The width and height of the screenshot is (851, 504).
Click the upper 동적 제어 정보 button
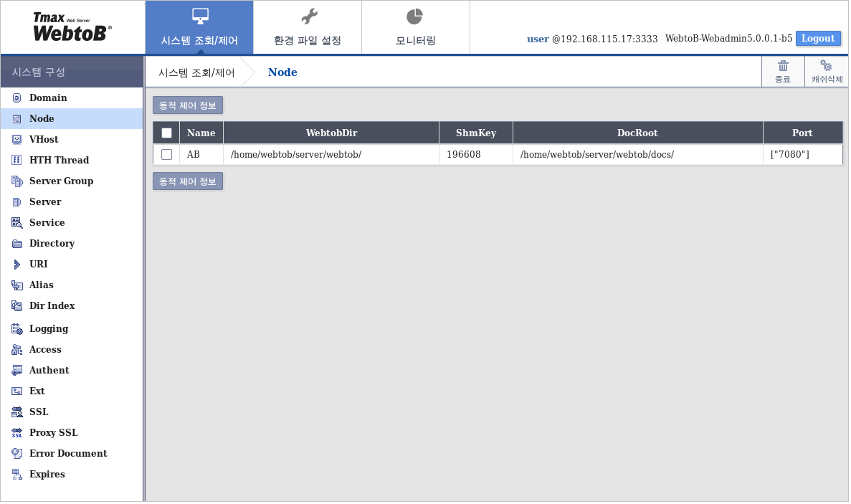pyautogui.click(x=188, y=105)
